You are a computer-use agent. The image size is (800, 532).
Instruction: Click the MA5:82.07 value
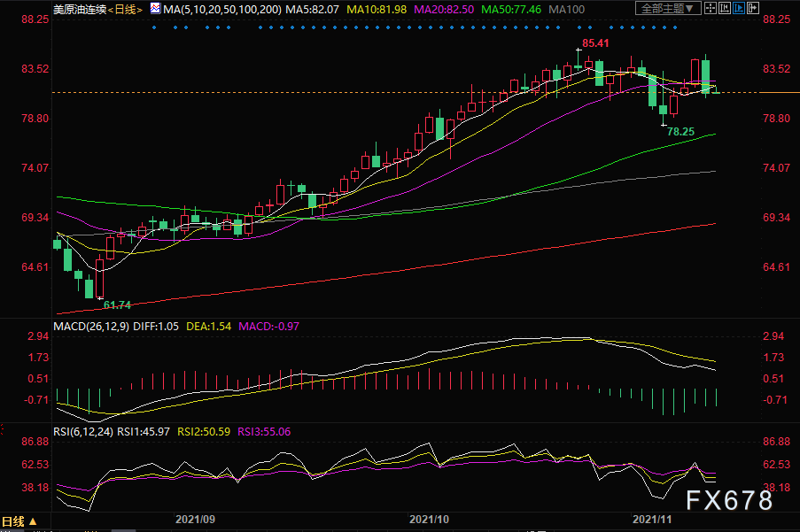[312, 9]
